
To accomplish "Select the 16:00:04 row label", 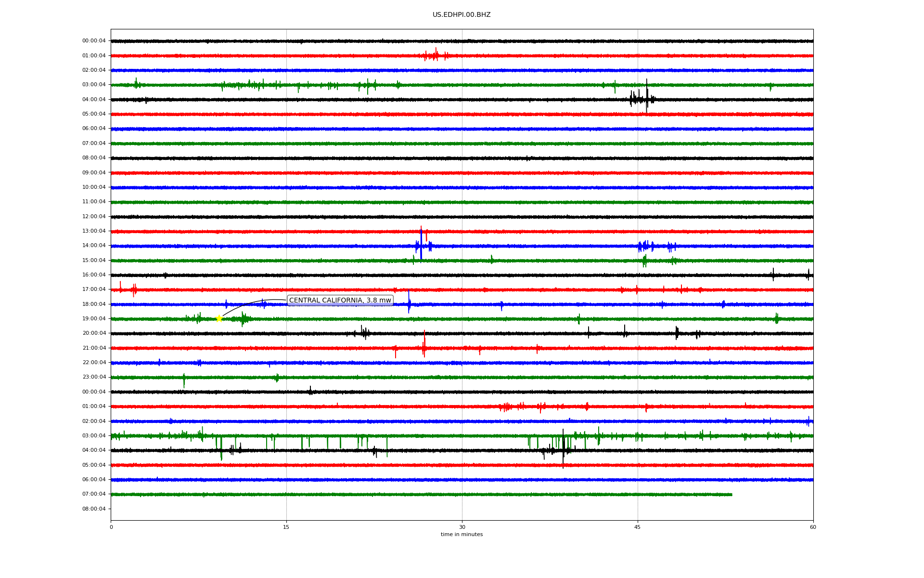I will point(94,275).
